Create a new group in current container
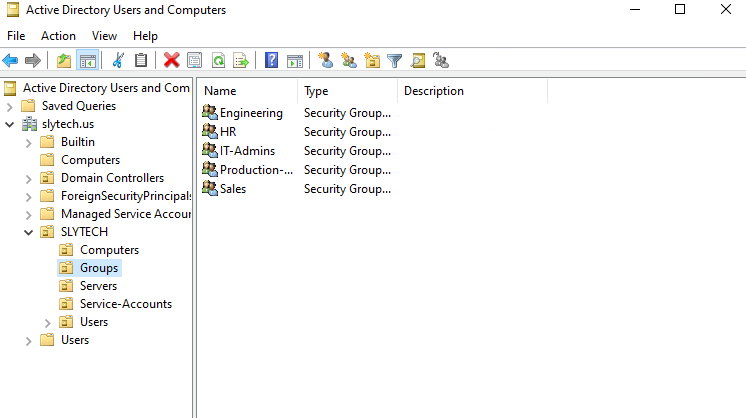 tap(349, 60)
